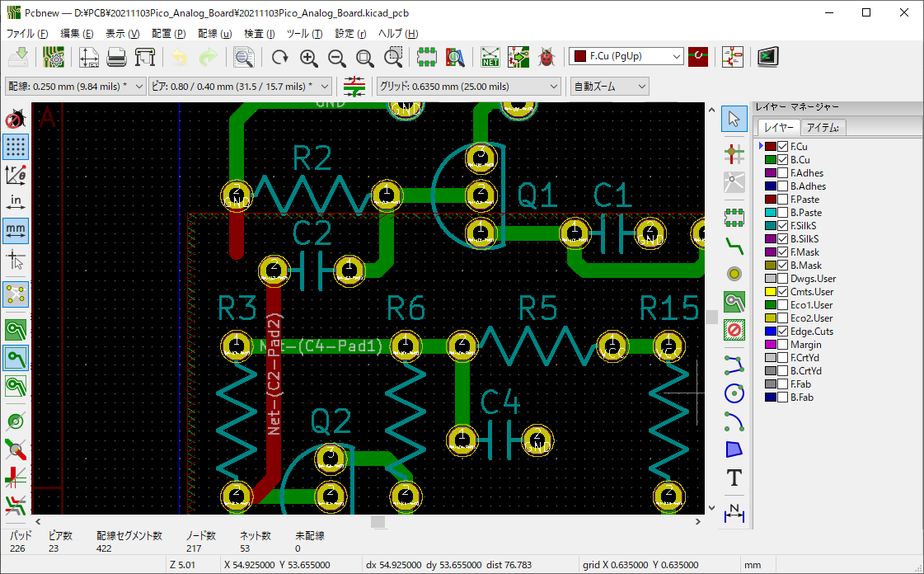Image resolution: width=924 pixels, height=574 pixels.
Task: Toggle millimeters unit button
Action: point(16,231)
